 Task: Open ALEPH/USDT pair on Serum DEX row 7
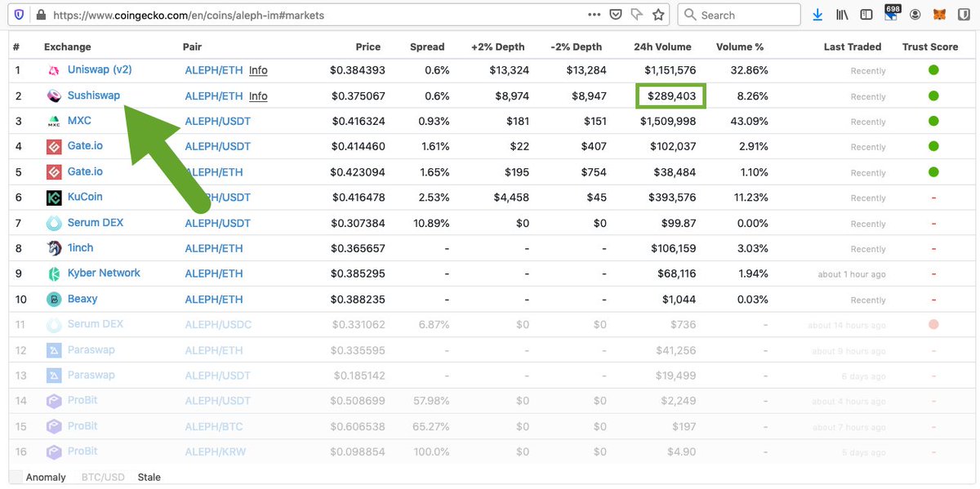tap(218, 223)
